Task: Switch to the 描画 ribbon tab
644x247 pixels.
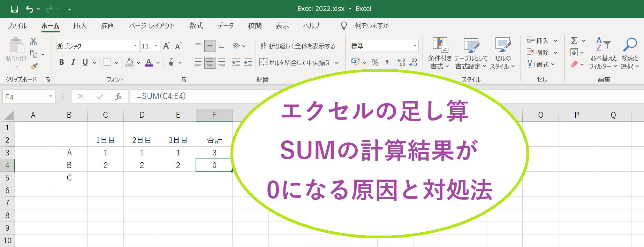Action: (x=108, y=26)
